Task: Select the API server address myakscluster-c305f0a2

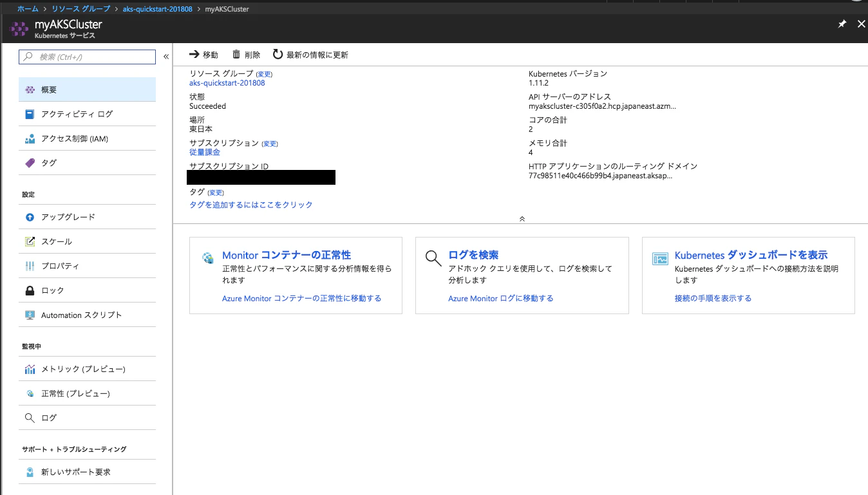Action: click(602, 106)
